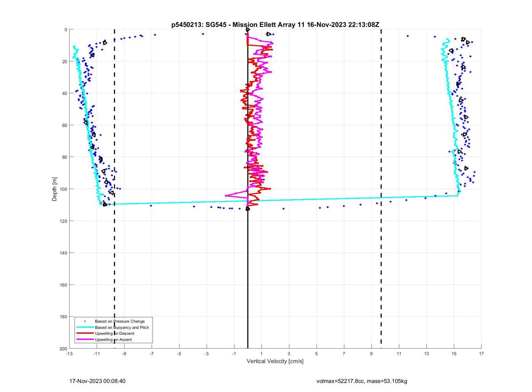Click the blue dot marker in the legend
Image resolution: width=532 pixels, height=392 pixels.
tap(85, 321)
